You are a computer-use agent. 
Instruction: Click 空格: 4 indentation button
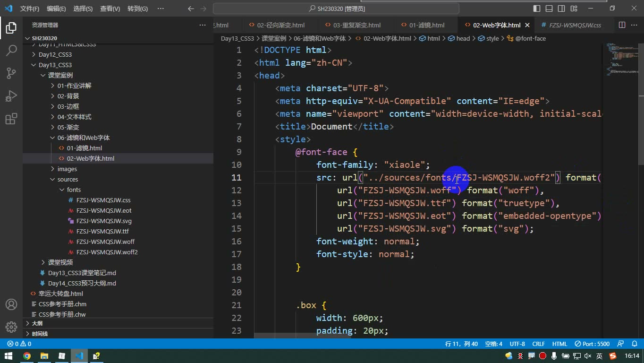[493, 344]
